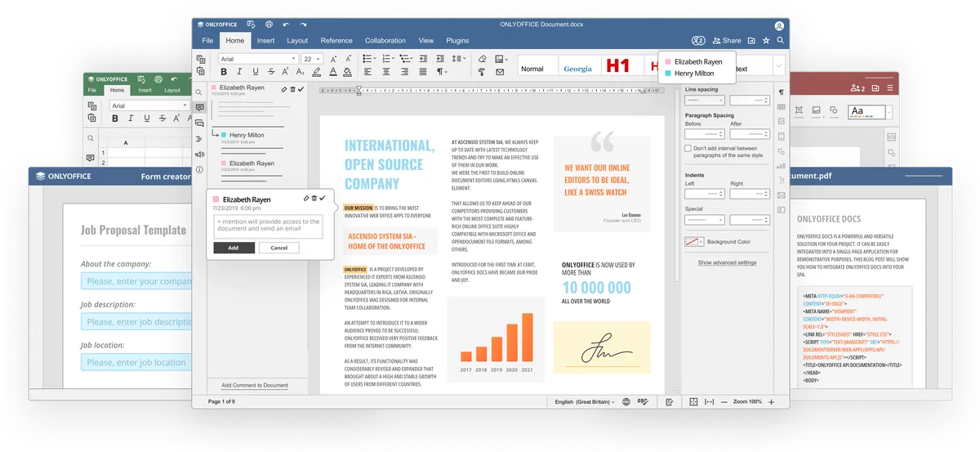Click the clear style eraser icon
The height and width of the screenshot is (452, 980).
click(482, 59)
